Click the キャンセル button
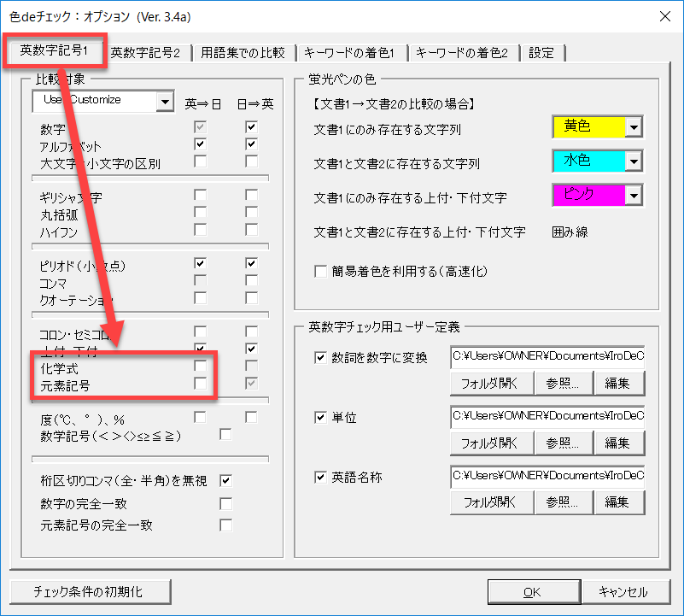The image size is (684, 616). pyautogui.click(x=623, y=591)
